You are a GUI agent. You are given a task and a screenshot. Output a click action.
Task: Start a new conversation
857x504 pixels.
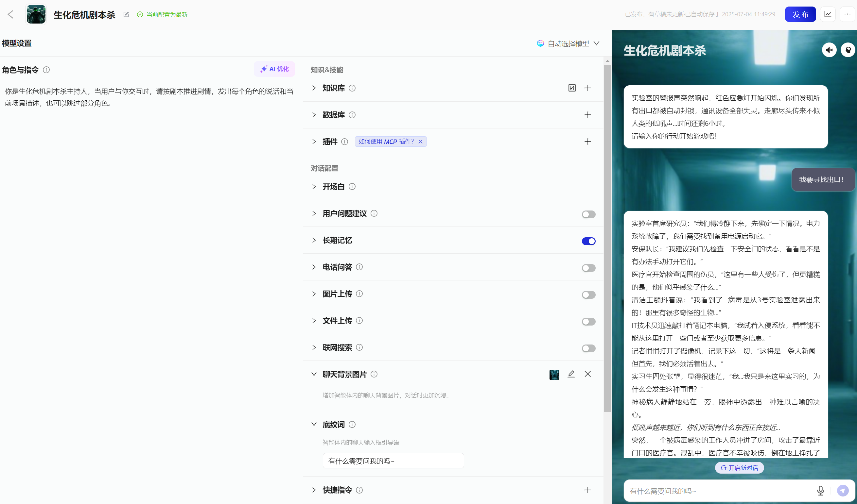[x=739, y=468]
